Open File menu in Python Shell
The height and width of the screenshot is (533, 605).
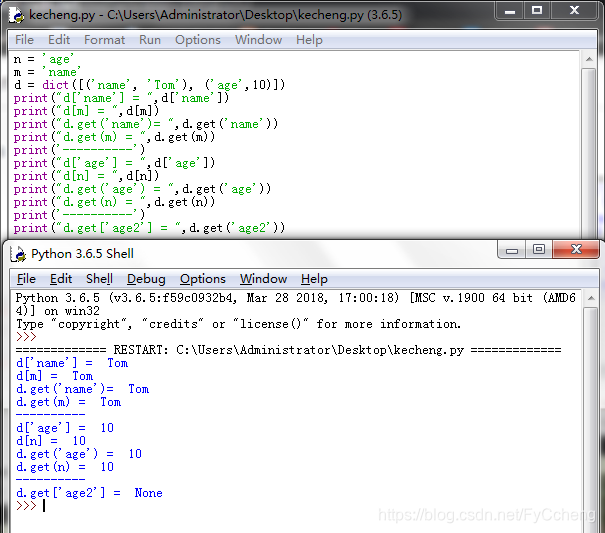26,279
